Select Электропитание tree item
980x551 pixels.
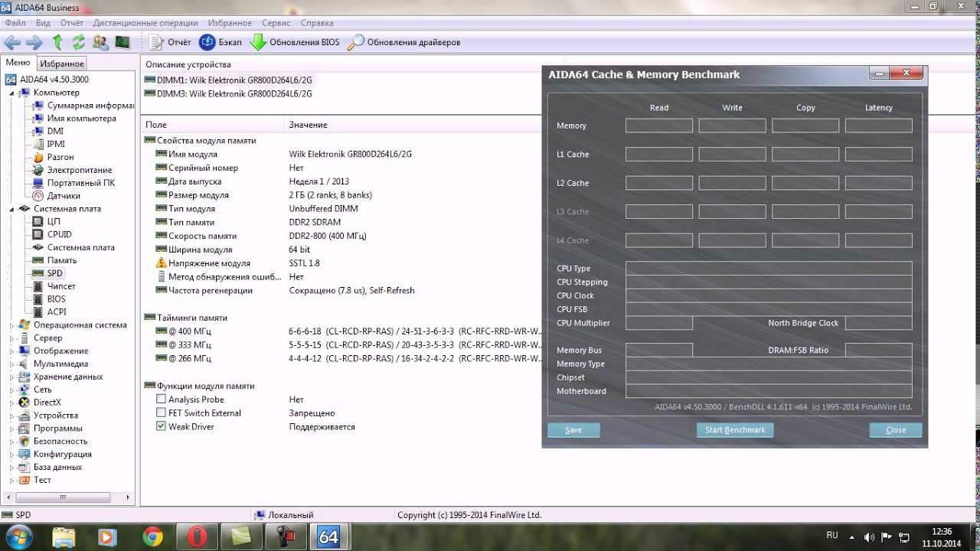pyautogui.click(x=73, y=170)
